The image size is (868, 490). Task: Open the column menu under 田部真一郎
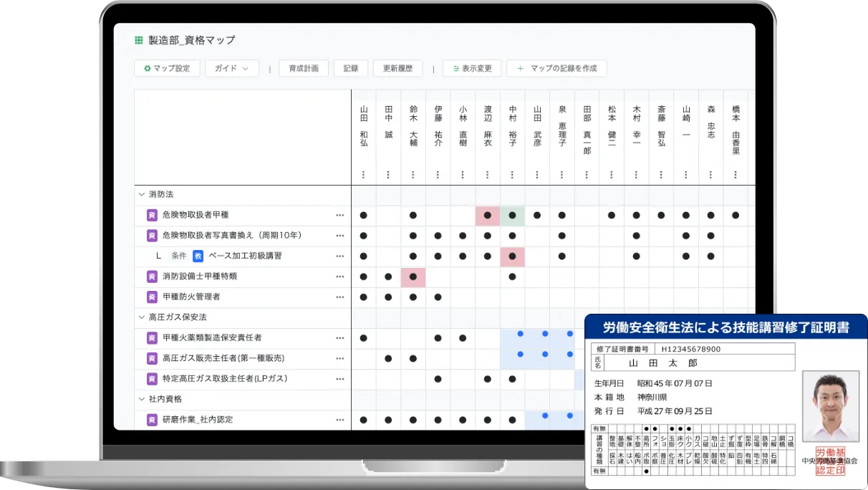[x=587, y=175]
